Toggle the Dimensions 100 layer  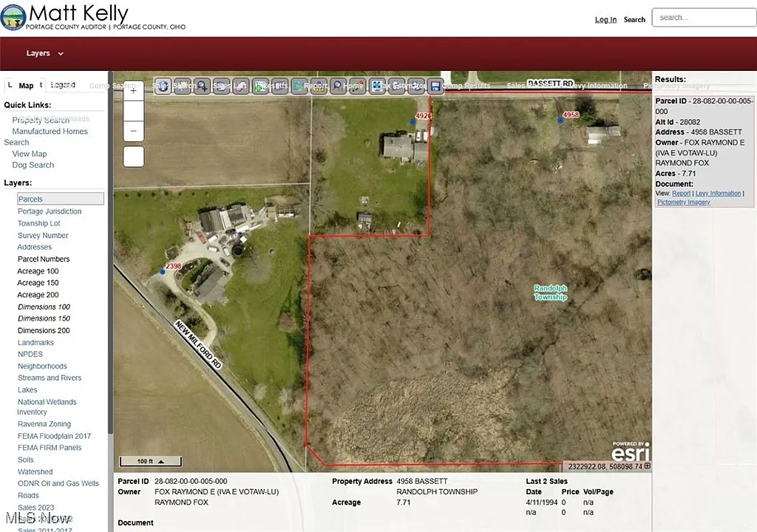[44, 307]
